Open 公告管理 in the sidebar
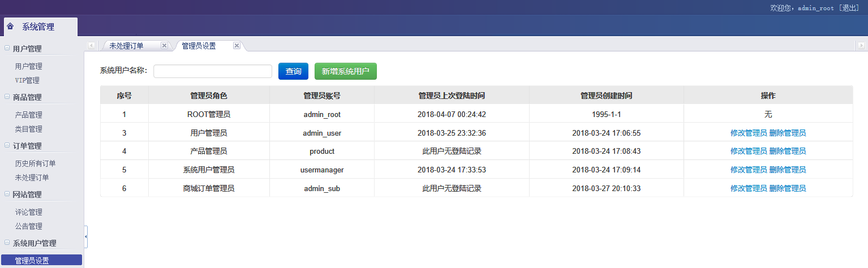This screenshot has width=868, height=268. [28, 226]
